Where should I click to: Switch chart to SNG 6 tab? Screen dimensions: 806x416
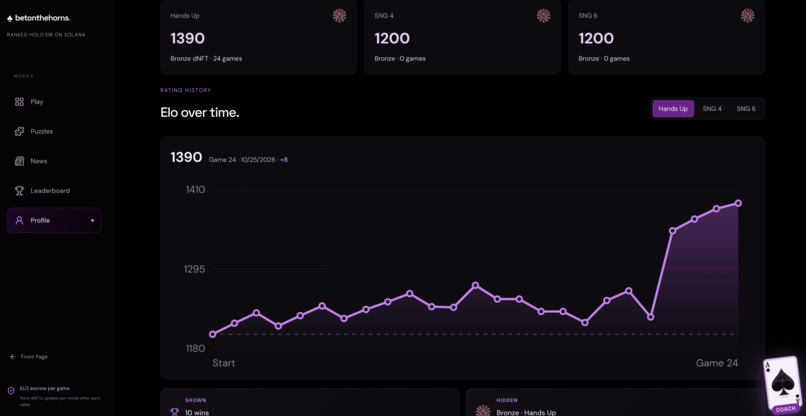(746, 109)
